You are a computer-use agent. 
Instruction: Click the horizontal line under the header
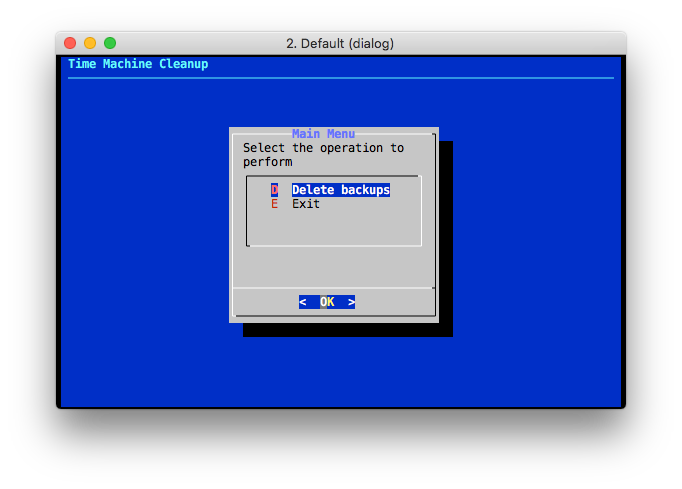tap(340, 77)
